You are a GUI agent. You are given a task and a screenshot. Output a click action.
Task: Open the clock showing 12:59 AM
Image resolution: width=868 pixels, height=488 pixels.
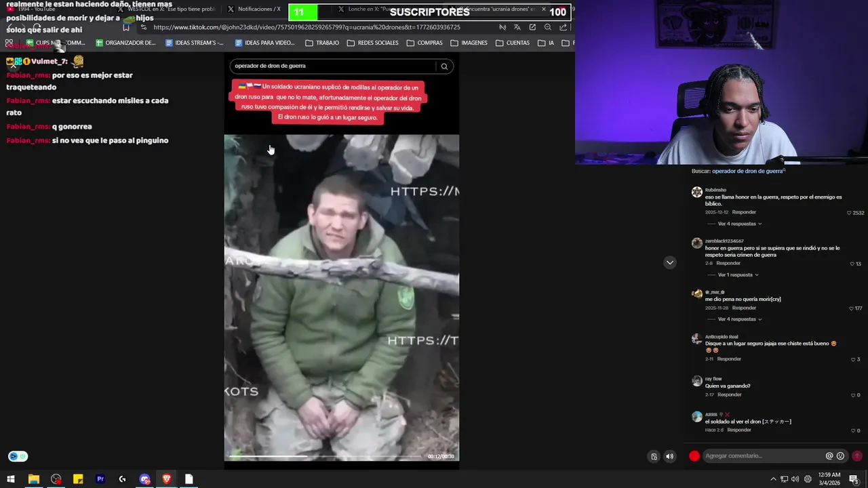click(x=830, y=479)
